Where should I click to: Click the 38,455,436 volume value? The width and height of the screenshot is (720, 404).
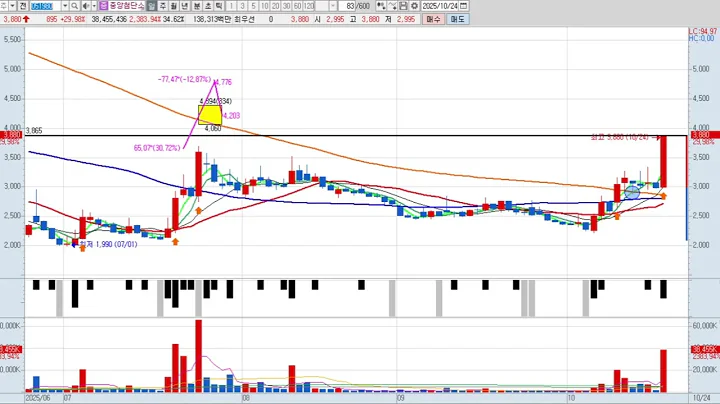[109, 19]
